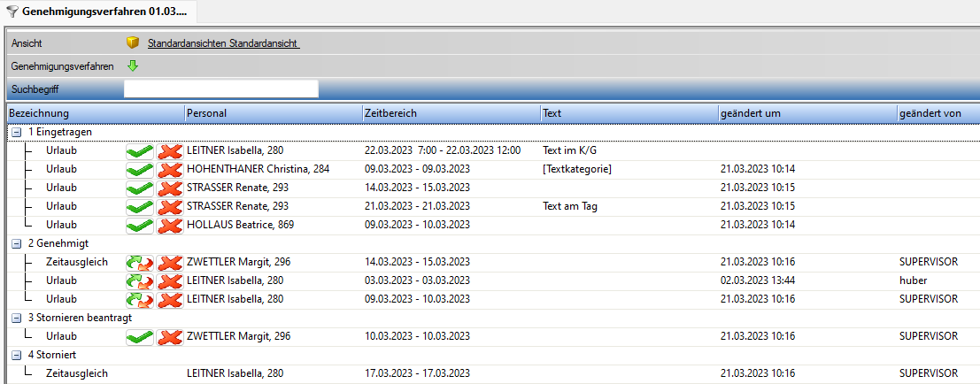Reject Urlaub for HOLLAUS Beatrice with red X
This screenshot has height=384, width=980.
tap(170, 226)
